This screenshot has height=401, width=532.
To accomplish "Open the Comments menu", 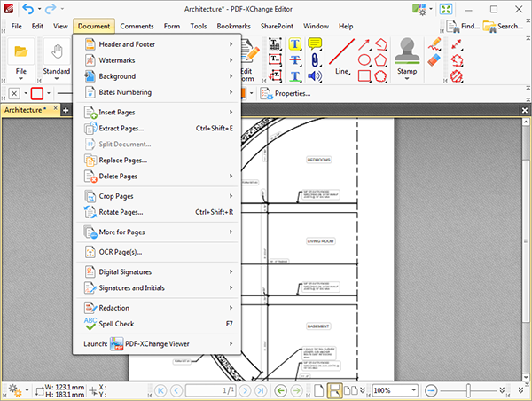I will click(x=137, y=27).
